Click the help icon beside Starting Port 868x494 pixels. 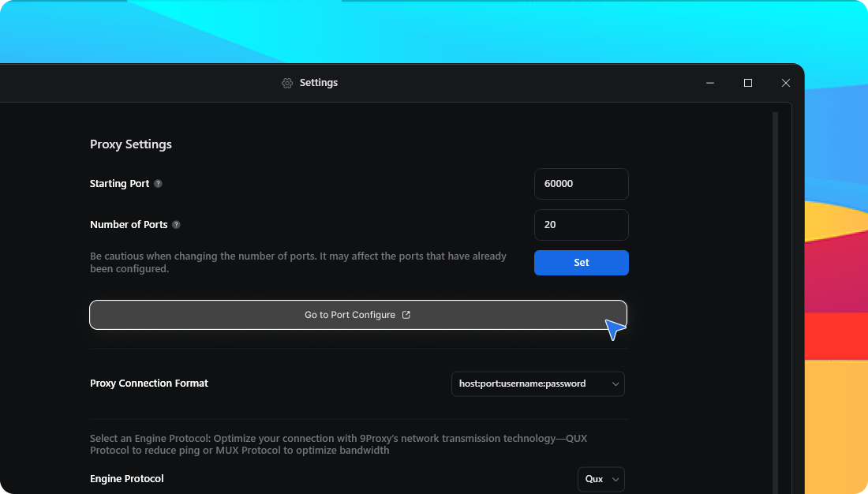(158, 184)
